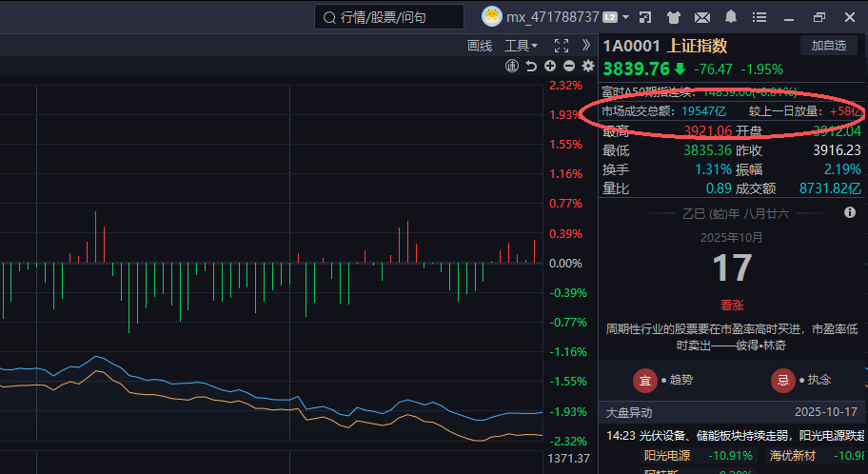
Task: Toggle fullscreen chart view icon
Action: click(x=562, y=46)
